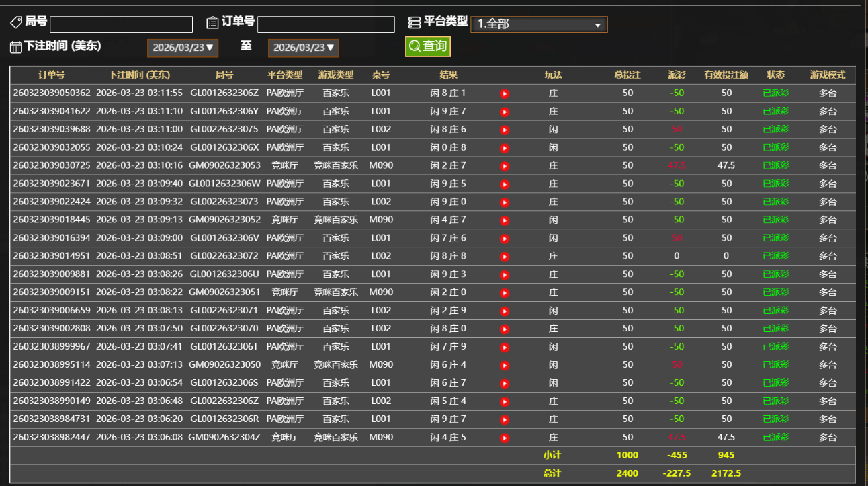The image size is (868, 486).
Task: Play the result video for order 260323039050362
Action: tap(505, 93)
